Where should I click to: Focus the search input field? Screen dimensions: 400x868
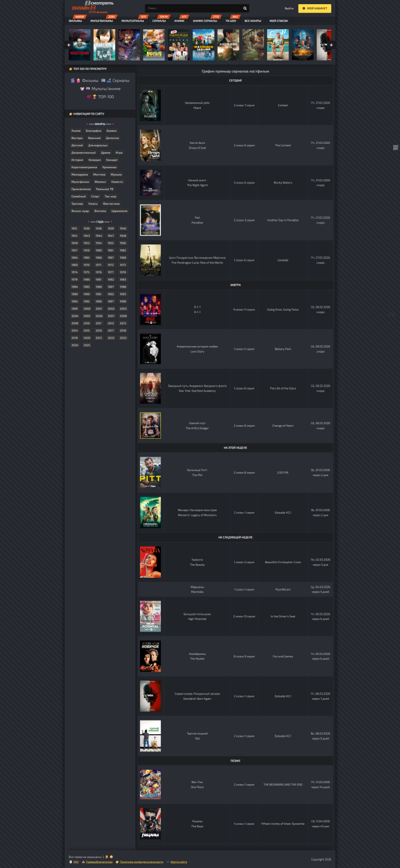(193, 8)
